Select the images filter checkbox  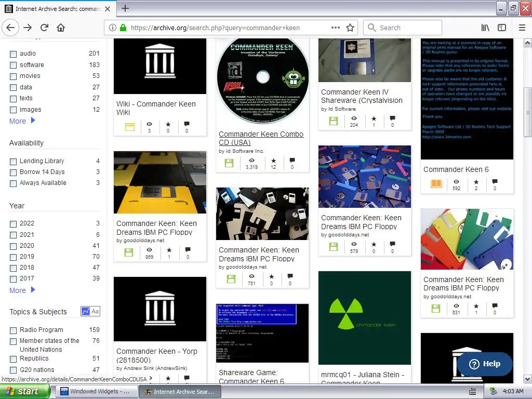(x=13, y=110)
